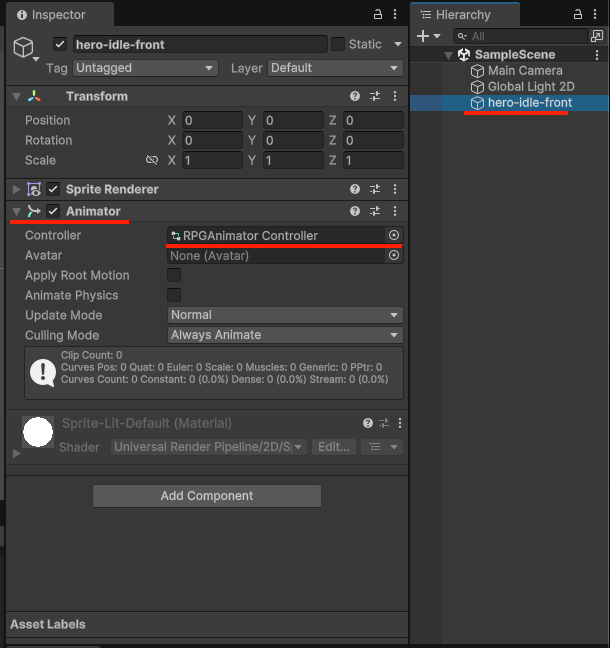Viewport: 610px width, 648px height.
Task: Open Animator component context menu
Action: (395, 211)
